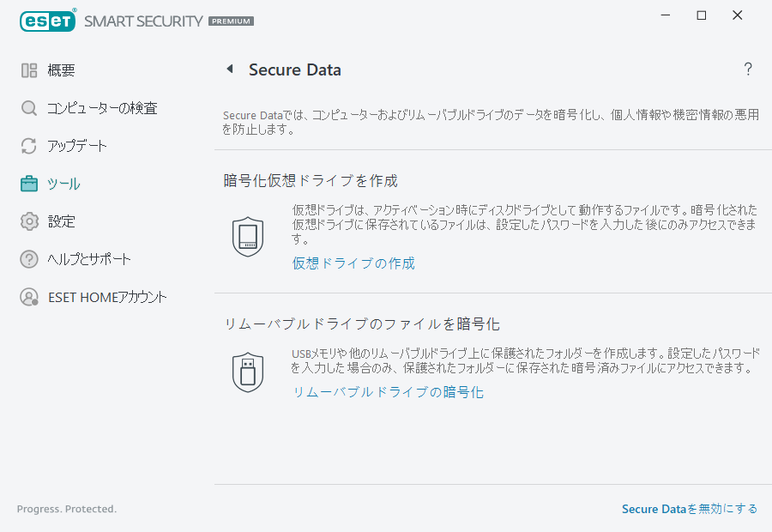Open help via the question mark

pyautogui.click(x=747, y=69)
